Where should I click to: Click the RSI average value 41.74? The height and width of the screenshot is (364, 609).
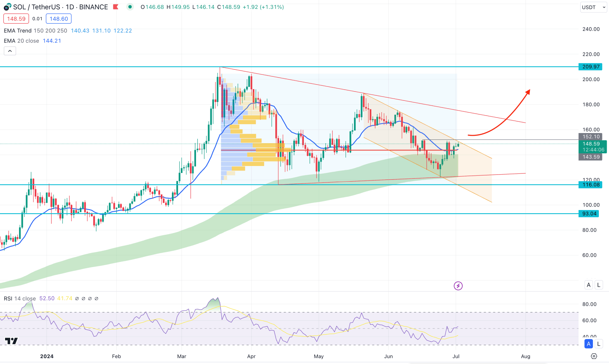(x=65, y=298)
